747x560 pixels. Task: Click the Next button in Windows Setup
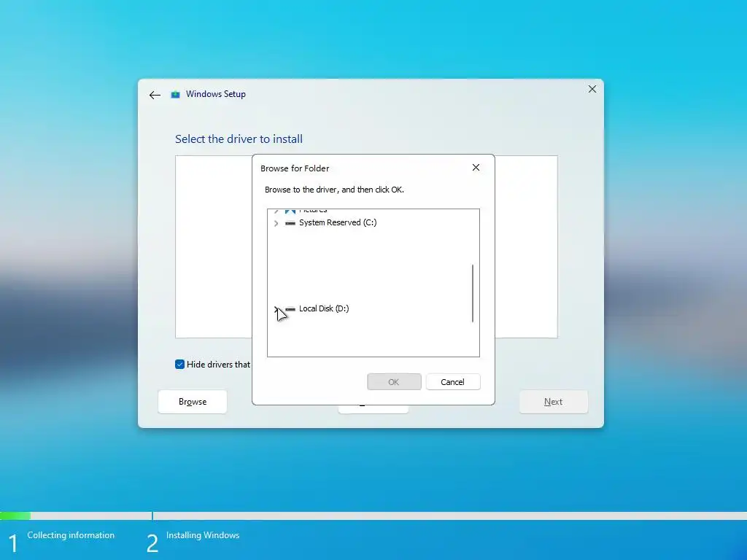click(553, 402)
